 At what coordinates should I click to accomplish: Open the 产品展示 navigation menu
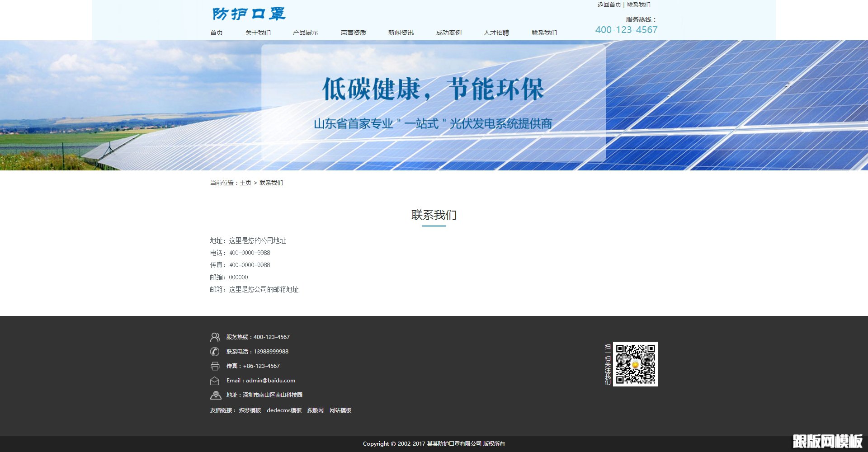(304, 32)
